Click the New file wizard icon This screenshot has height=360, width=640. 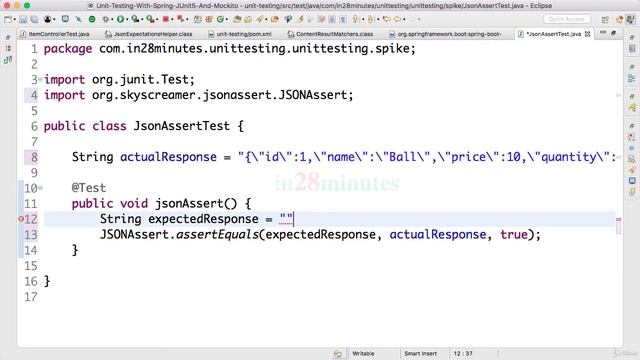[8, 19]
